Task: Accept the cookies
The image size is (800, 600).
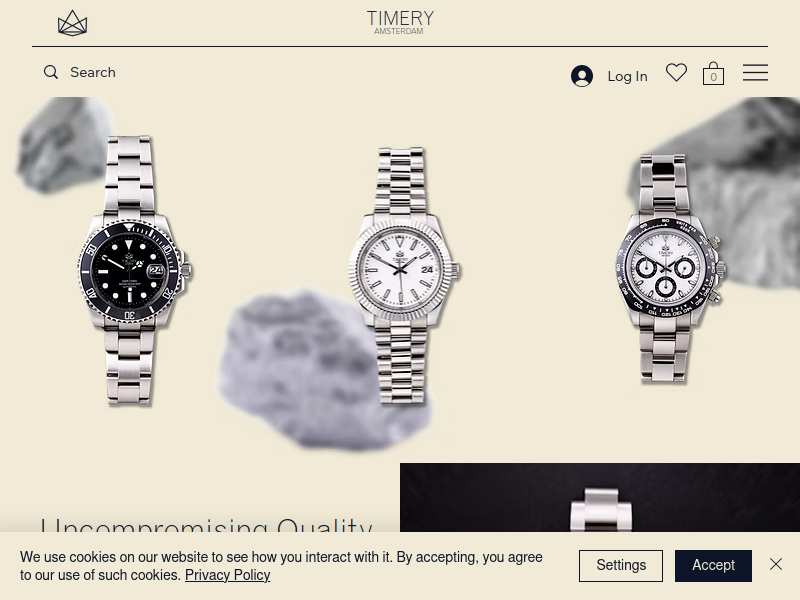Action: pyautogui.click(x=713, y=565)
